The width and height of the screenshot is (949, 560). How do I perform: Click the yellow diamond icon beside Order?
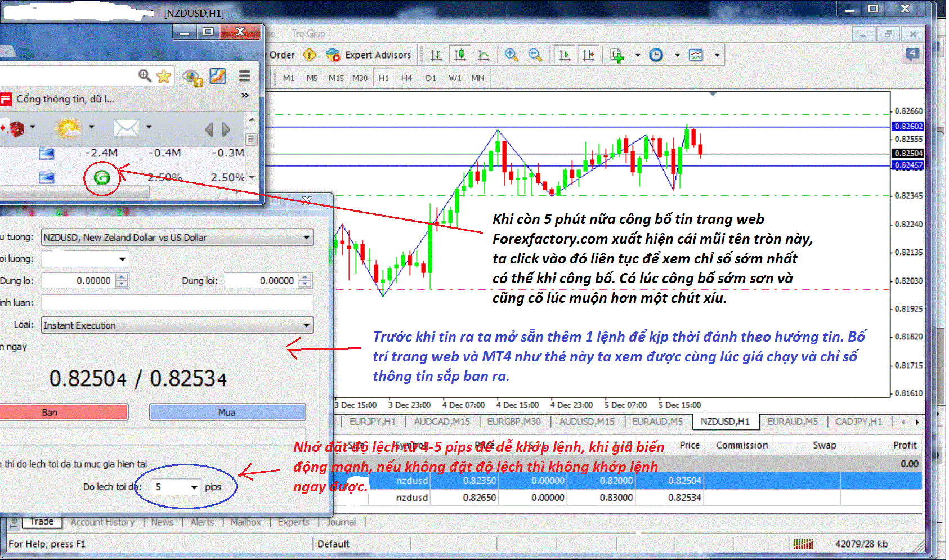309,55
